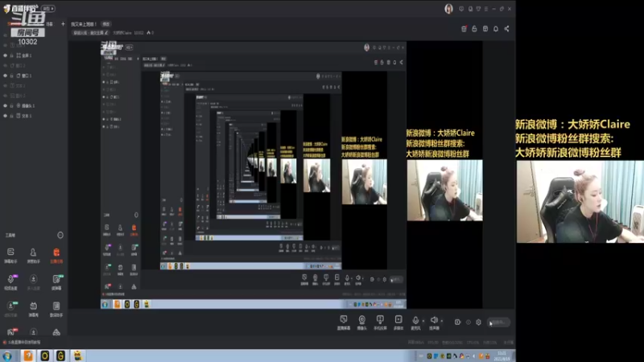The image size is (644, 362).
Task: Click the webcam preview on the right
Action: (x=580, y=202)
